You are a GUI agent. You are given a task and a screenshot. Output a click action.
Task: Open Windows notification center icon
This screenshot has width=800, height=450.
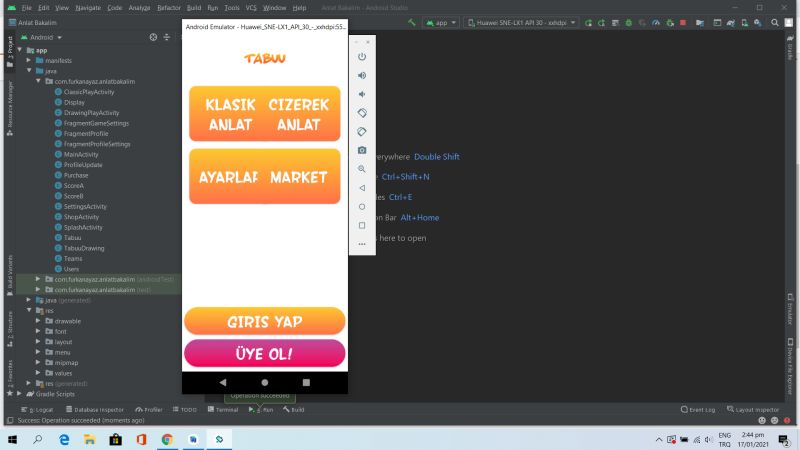(784, 439)
